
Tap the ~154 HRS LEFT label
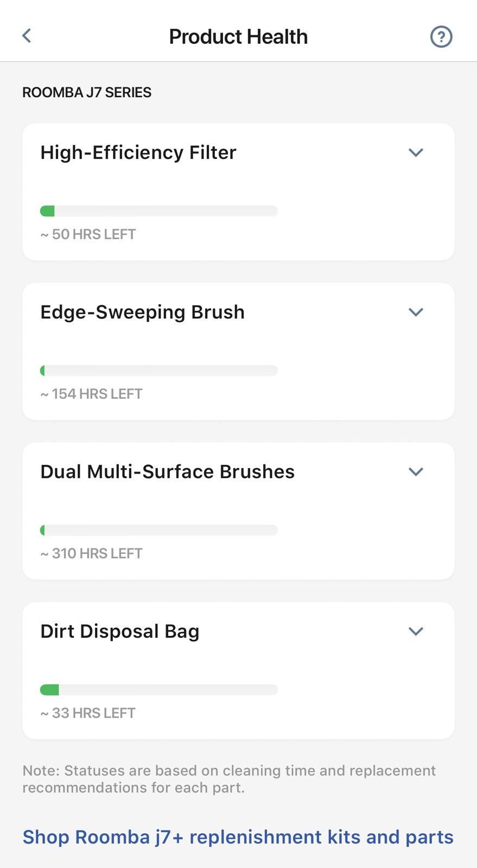(x=91, y=394)
